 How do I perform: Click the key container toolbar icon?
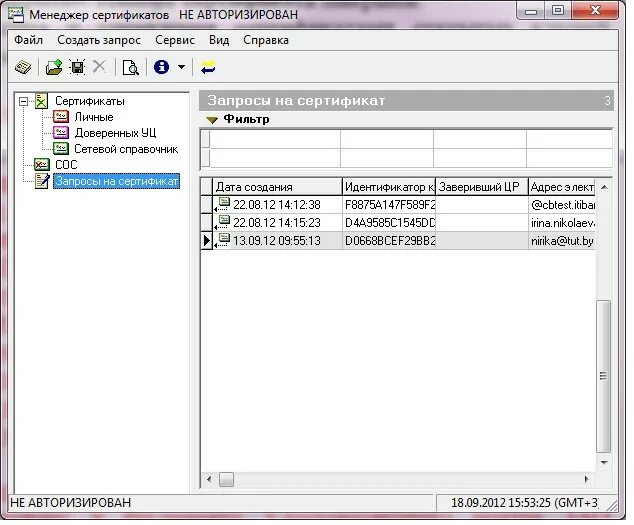[23, 67]
